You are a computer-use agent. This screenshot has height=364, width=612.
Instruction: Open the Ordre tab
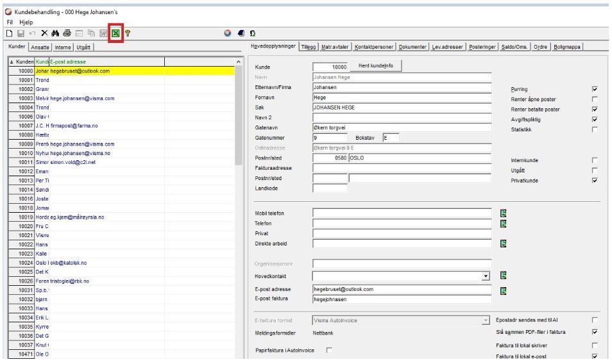point(541,47)
